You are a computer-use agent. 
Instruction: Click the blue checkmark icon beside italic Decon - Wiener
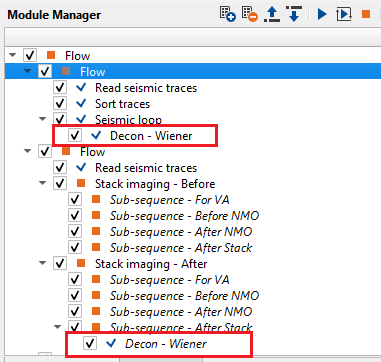111,343
